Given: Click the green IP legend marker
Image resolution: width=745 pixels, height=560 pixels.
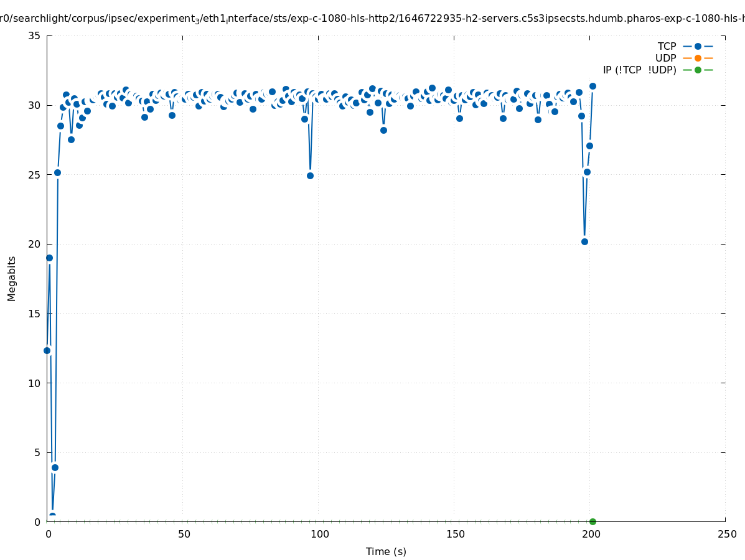Looking at the screenshot, I should [x=698, y=70].
